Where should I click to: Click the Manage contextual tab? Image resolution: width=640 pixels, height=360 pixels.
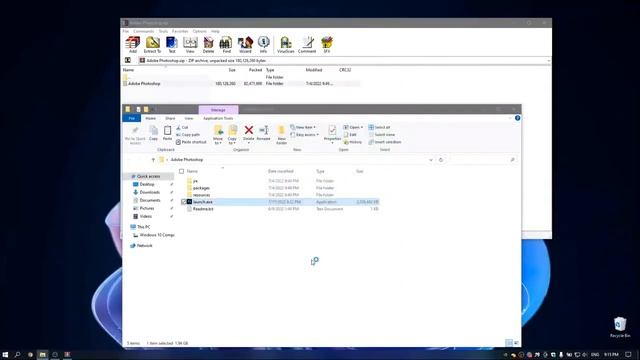click(218, 110)
